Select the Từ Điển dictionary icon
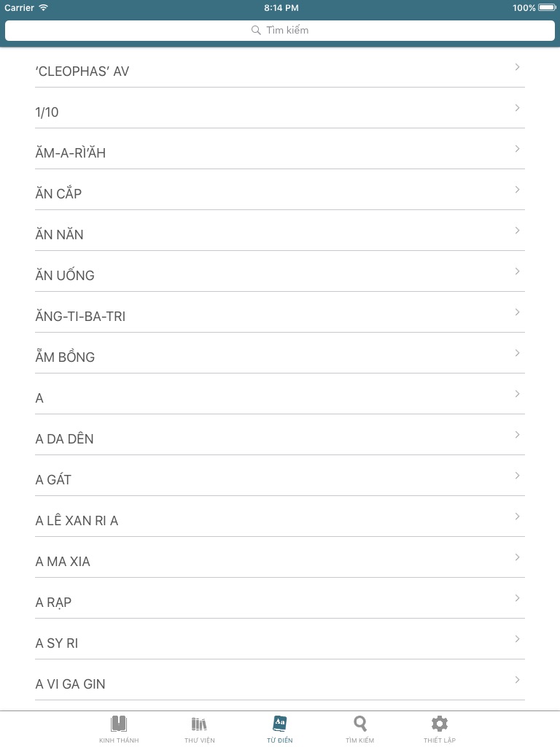The width and height of the screenshot is (560, 747). click(279, 723)
